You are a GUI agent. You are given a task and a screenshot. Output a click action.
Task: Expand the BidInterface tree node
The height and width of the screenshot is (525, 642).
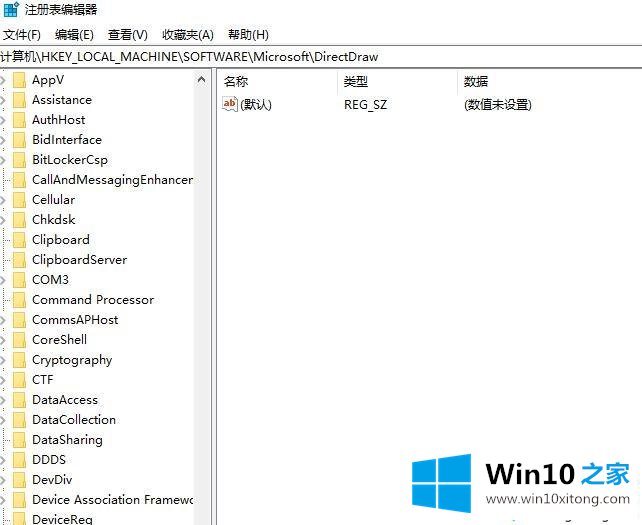click(x=2, y=140)
